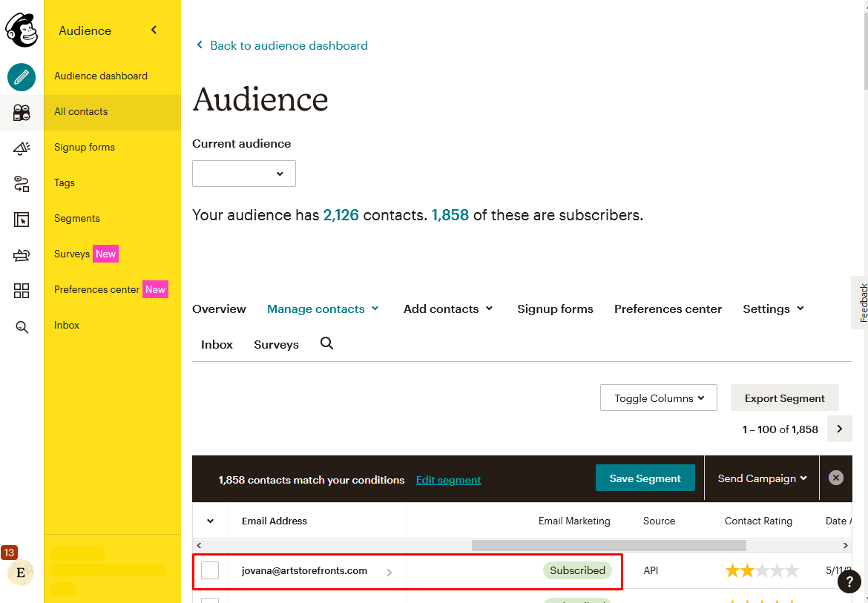Screen dimensions: 868x603
Task: Open Inbox in the sidebar
Action: click(112, 325)
